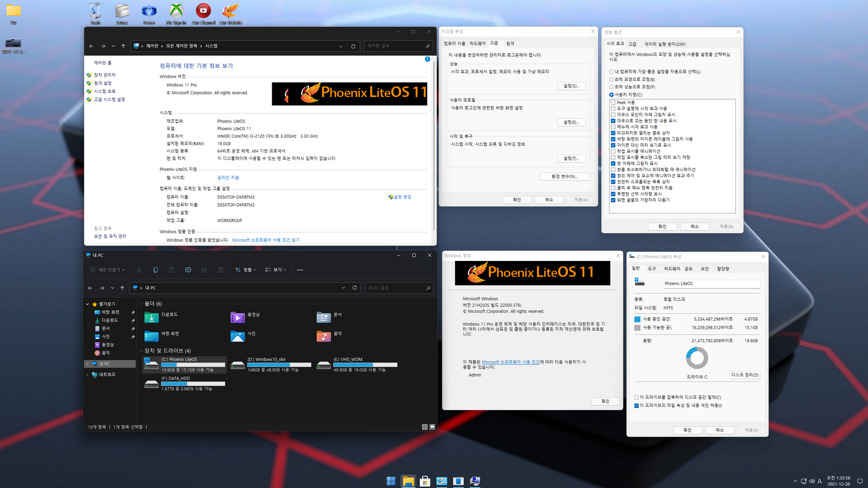Open 할당량 tab in drive properties
The image size is (868, 488).
(x=723, y=269)
